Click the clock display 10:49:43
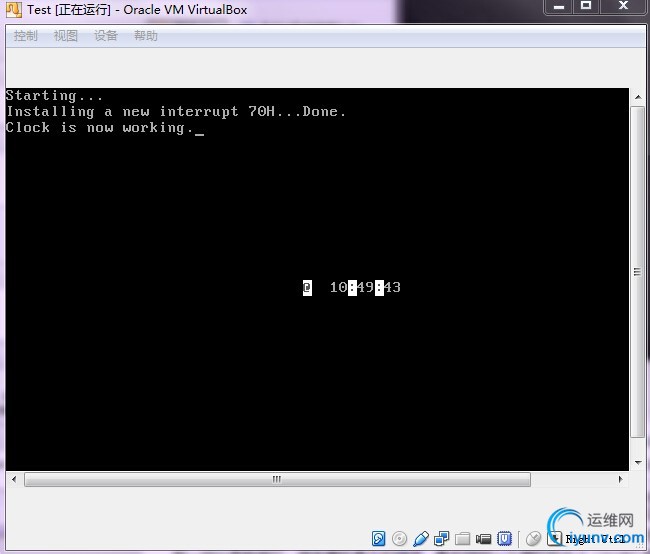Screen dimensions: 650x554 pyautogui.click(x=365, y=287)
